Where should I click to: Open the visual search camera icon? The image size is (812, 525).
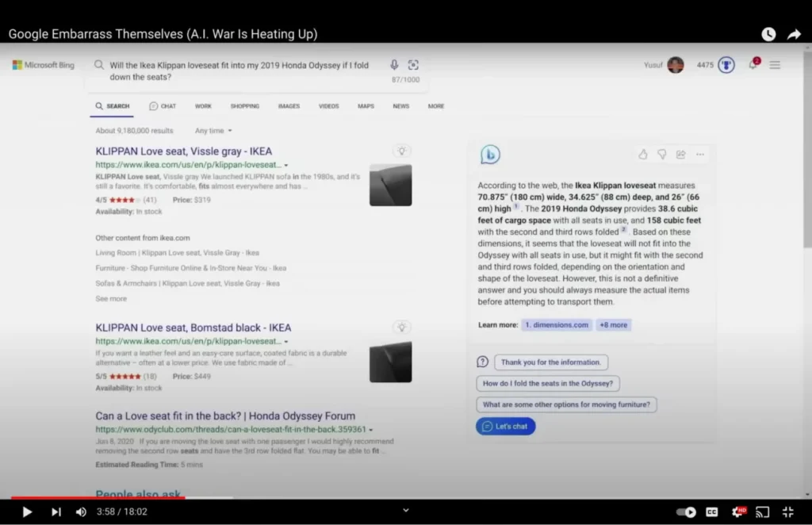[x=413, y=65]
